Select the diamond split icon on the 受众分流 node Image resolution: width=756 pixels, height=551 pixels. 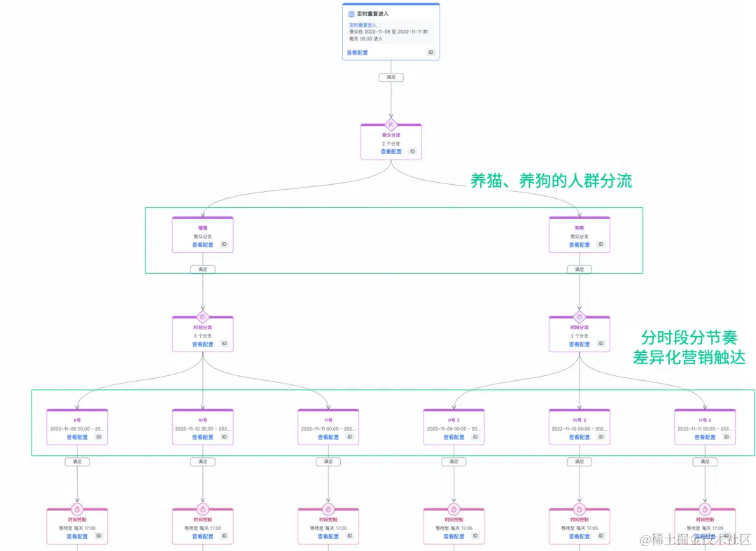click(x=391, y=123)
